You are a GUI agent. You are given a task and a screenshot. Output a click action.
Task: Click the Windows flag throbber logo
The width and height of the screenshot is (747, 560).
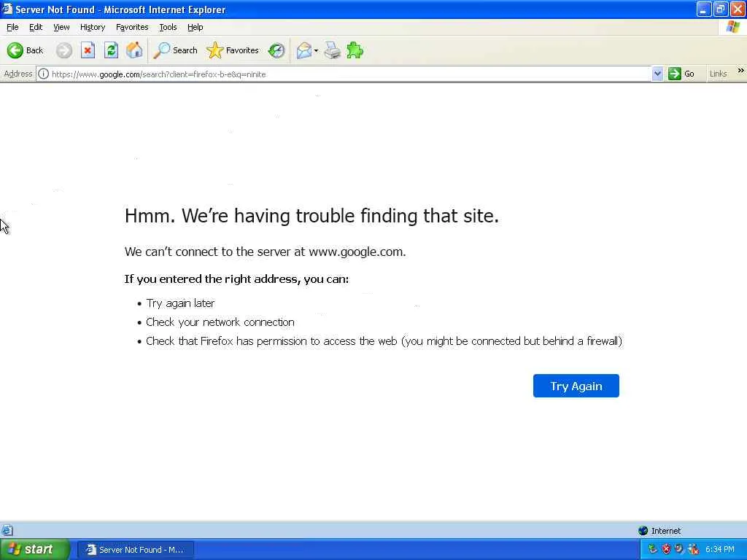pos(732,27)
